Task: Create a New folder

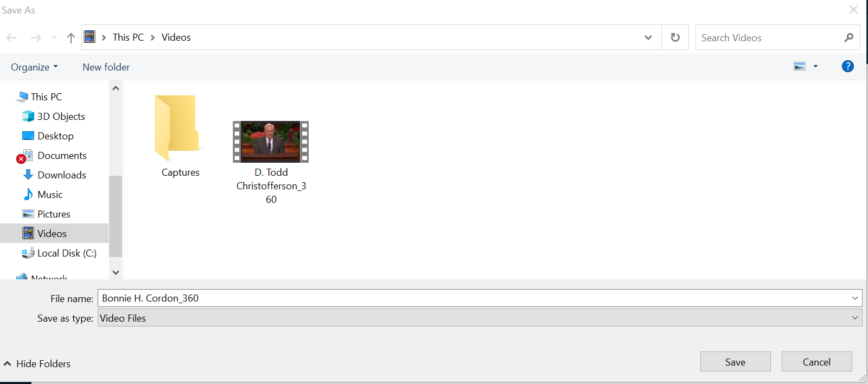Action: (x=106, y=67)
